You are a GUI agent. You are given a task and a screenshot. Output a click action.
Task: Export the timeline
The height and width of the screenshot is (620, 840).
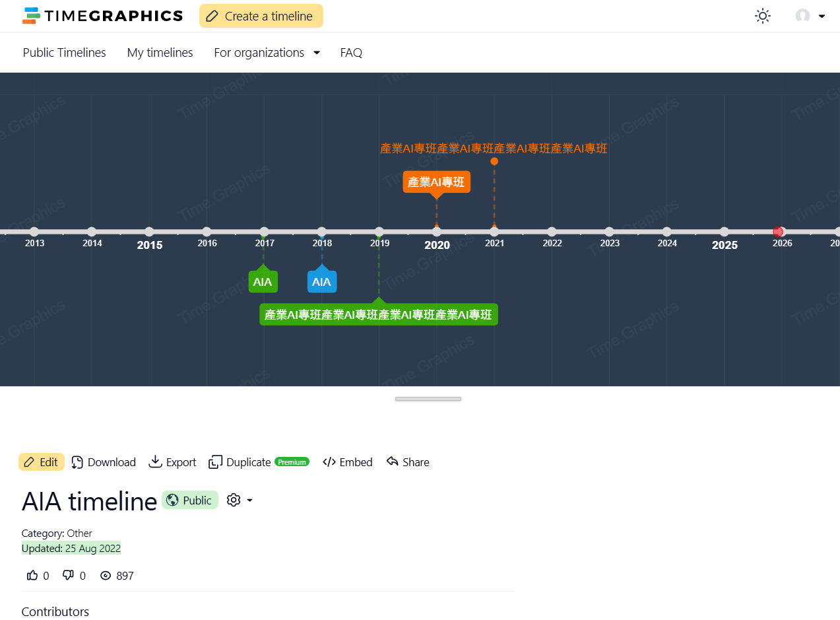172,462
